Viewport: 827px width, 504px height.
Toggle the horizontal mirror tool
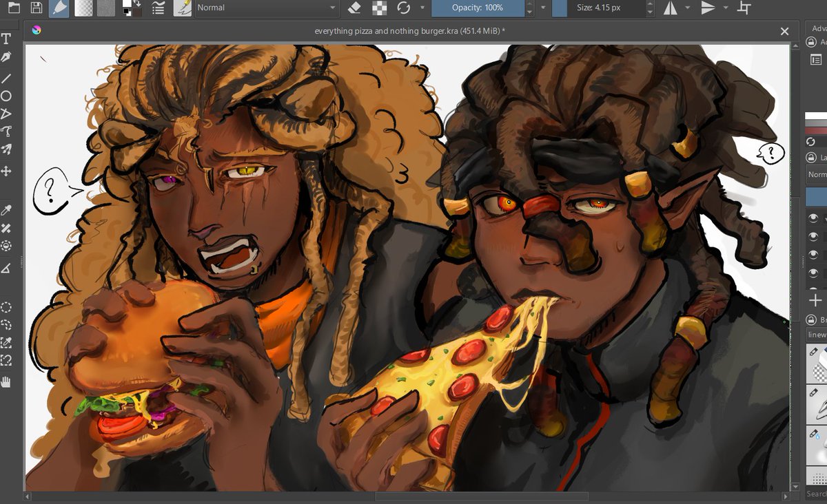[671, 8]
